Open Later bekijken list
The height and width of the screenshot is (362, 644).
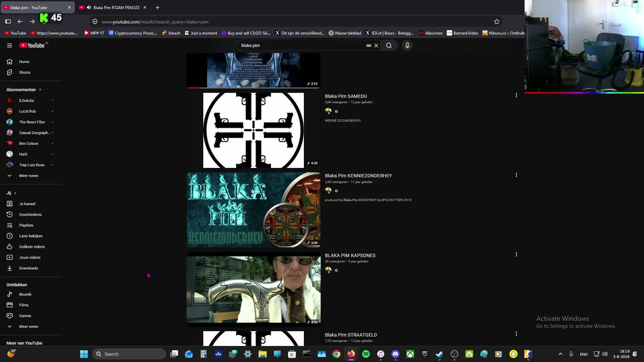pos(31,236)
